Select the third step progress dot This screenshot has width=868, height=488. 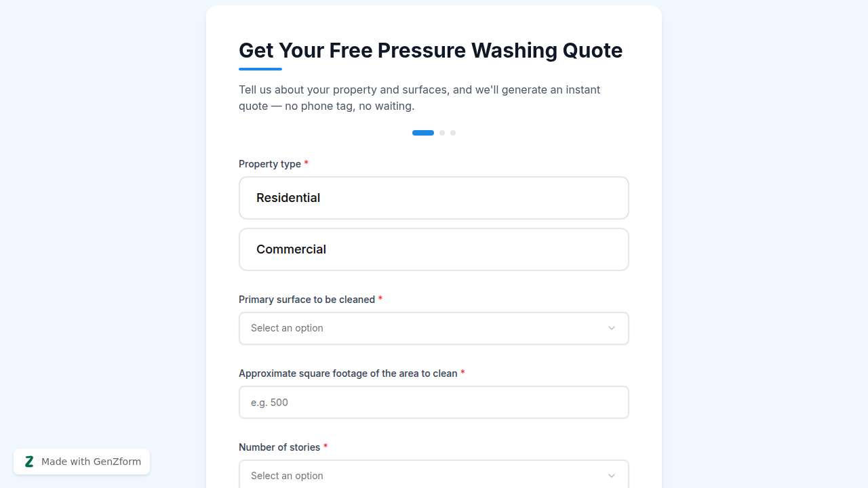click(x=453, y=133)
